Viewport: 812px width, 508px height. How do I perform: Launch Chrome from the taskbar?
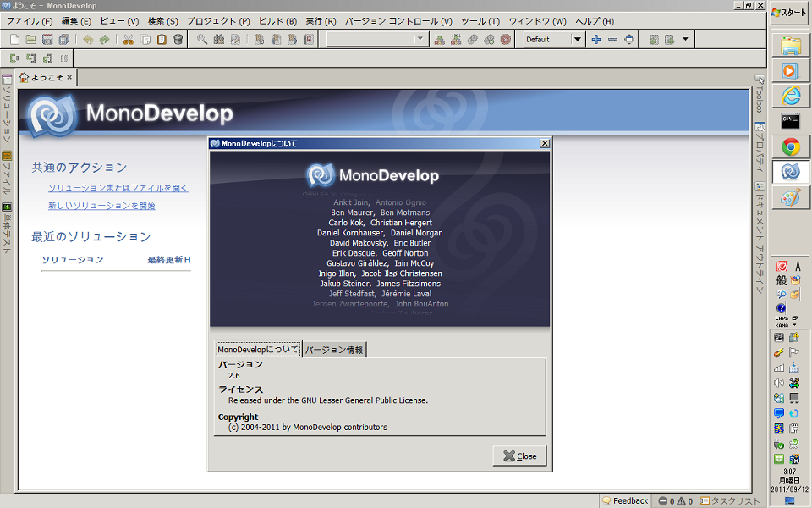click(791, 146)
